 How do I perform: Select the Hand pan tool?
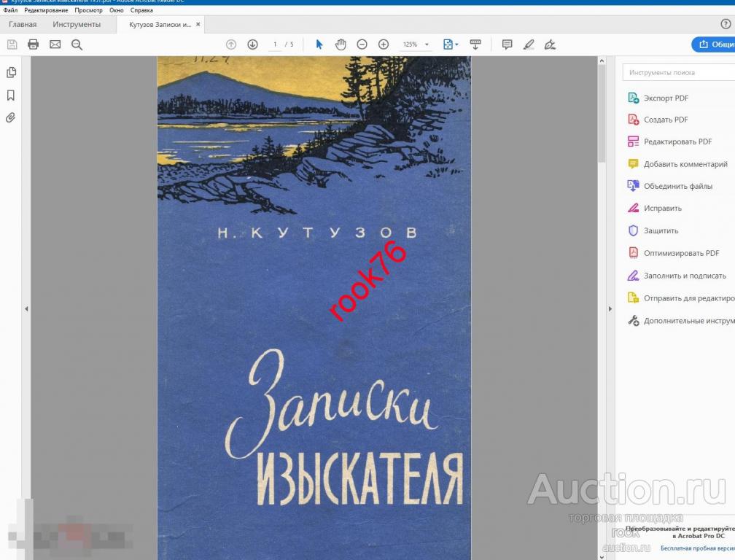341,44
